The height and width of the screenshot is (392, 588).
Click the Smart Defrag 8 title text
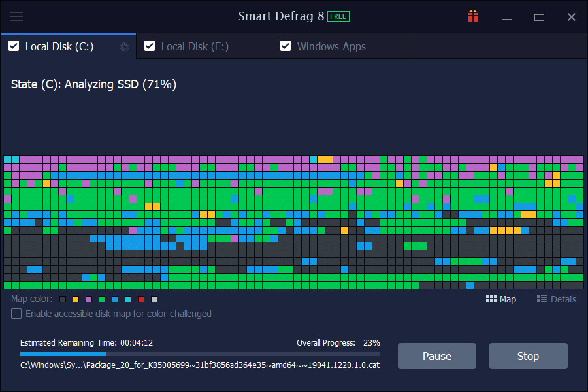[x=281, y=16]
